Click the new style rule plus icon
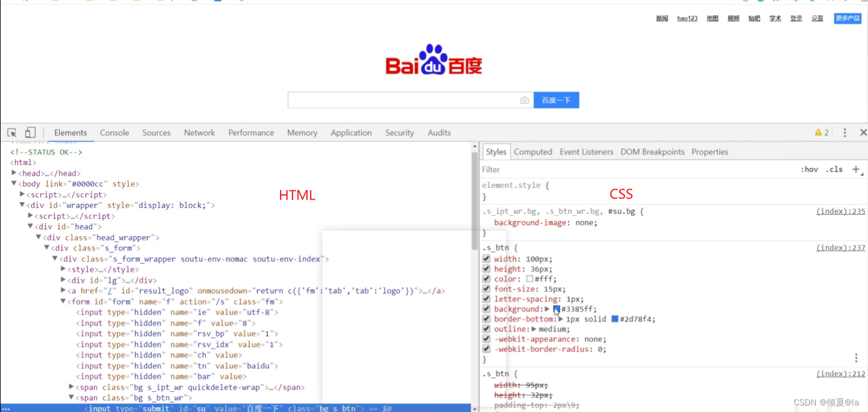The width and height of the screenshot is (868, 412). (856, 169)
